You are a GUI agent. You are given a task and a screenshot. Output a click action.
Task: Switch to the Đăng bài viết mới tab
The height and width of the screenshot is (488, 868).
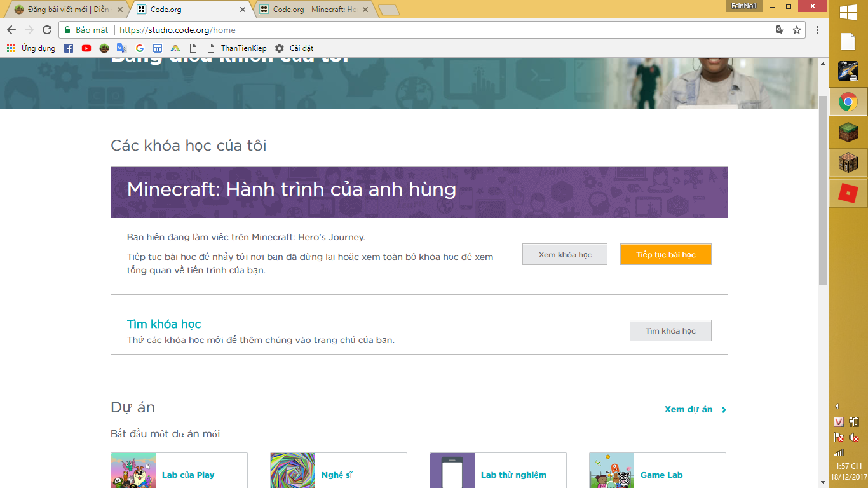(x=67, y=10)
